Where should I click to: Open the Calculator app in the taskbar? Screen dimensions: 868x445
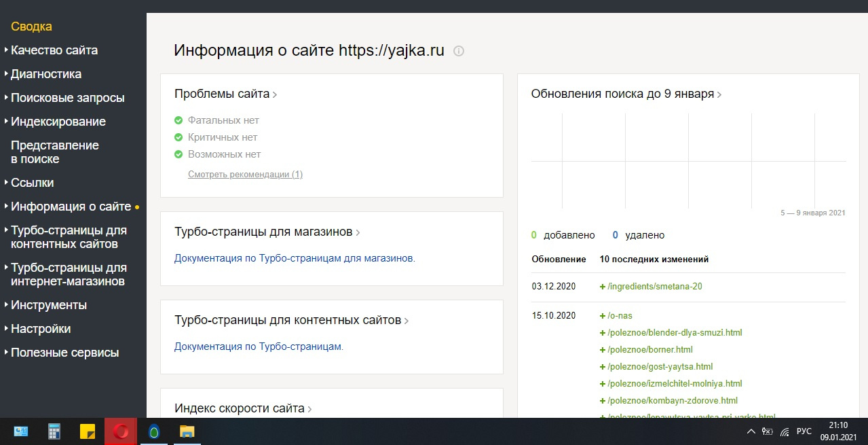[54, 431]
